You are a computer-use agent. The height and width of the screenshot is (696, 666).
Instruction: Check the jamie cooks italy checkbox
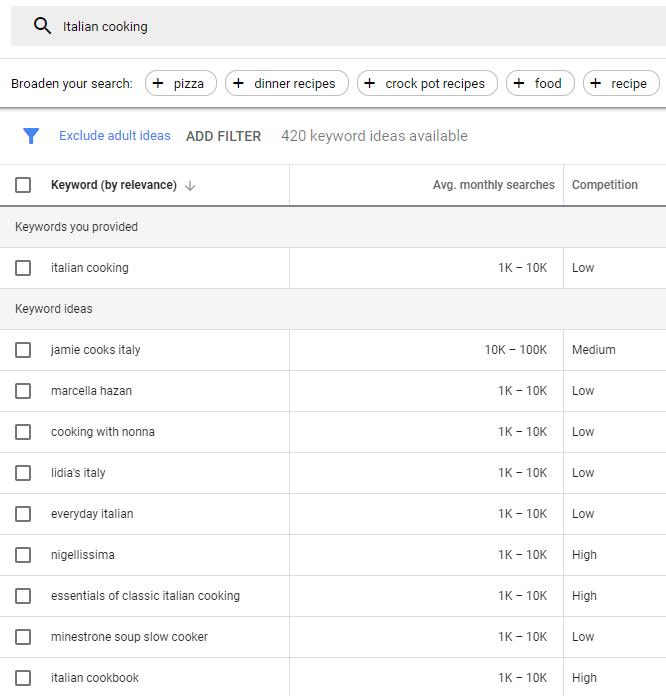[23, 350]
